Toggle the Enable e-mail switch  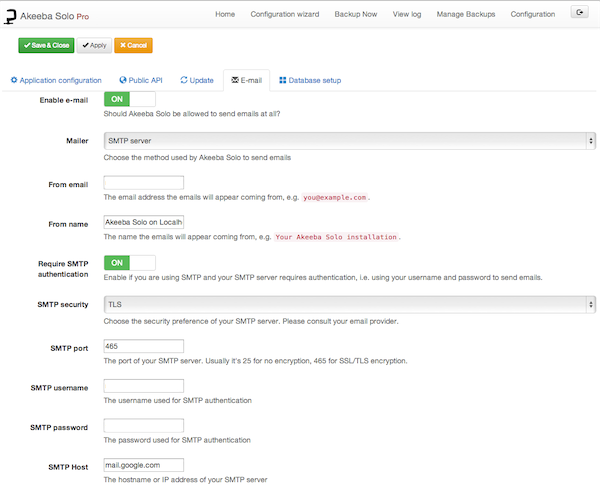pyautogui.click(x=129, y=99)
